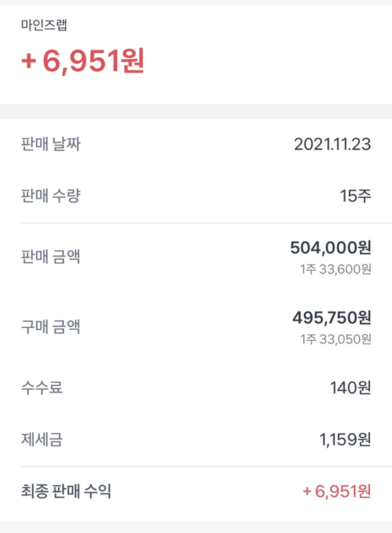Select the 수수료 label
The width and height of the screenshot is (392, 533).
tap(42, 388)
